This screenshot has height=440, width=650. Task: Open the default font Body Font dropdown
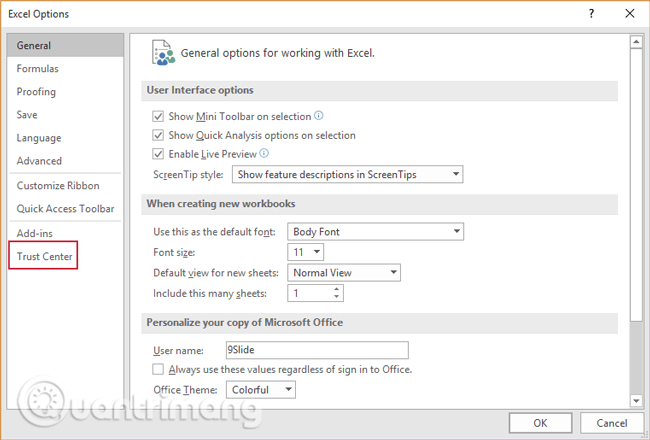[376, 231]
